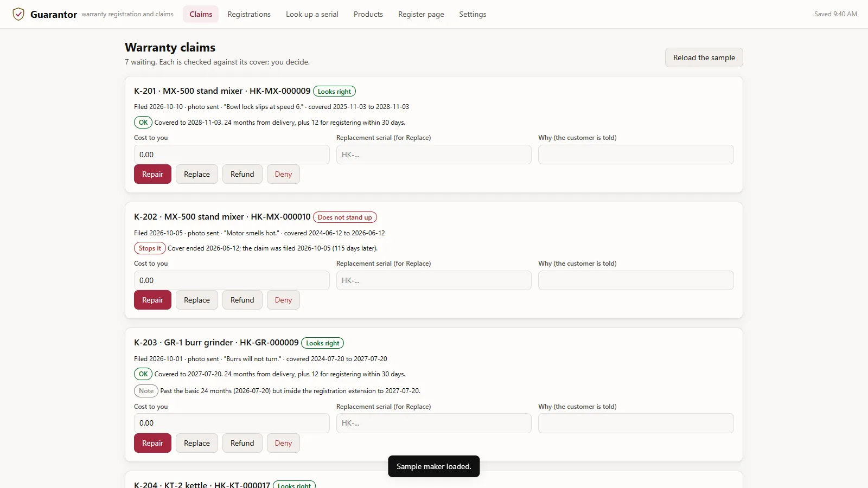
Task: Click Repair for claim K-202
Action: pyautogui.click(x=152, y=300)
